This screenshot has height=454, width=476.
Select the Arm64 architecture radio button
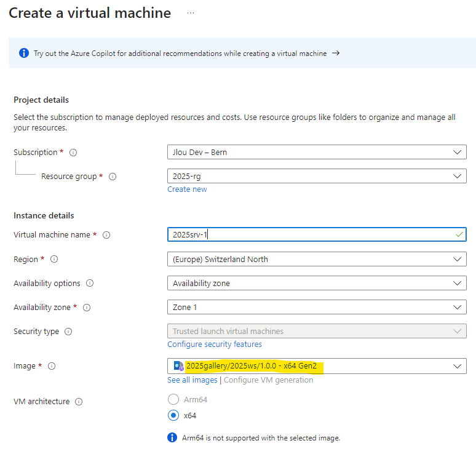coord(173,399)
